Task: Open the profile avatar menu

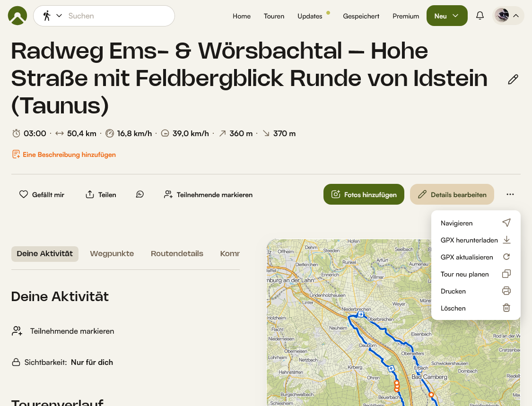Action: [507, 16]
